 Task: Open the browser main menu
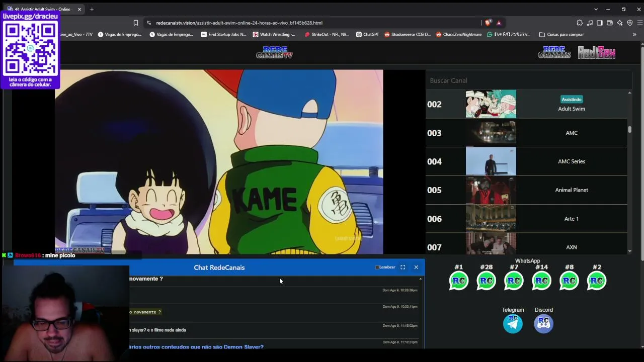[x=640, y=23]
